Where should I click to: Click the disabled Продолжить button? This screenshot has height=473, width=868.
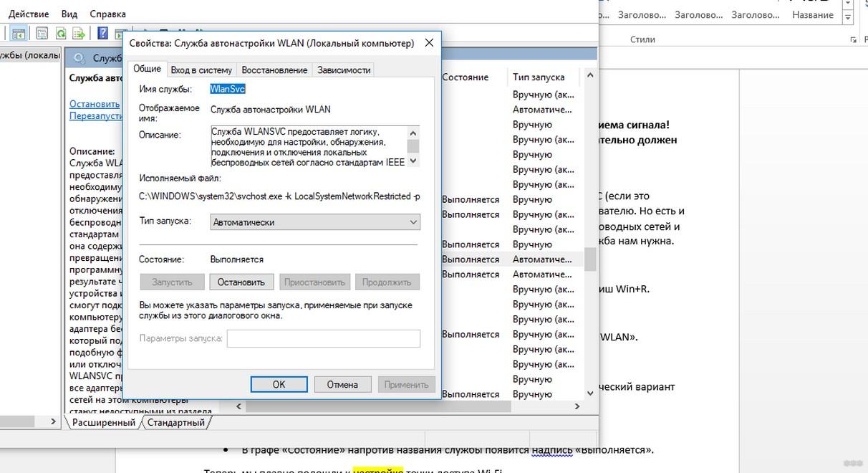tap(387, 282)
